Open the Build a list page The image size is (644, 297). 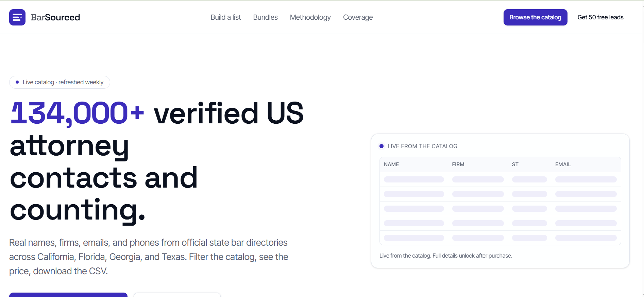226,17
